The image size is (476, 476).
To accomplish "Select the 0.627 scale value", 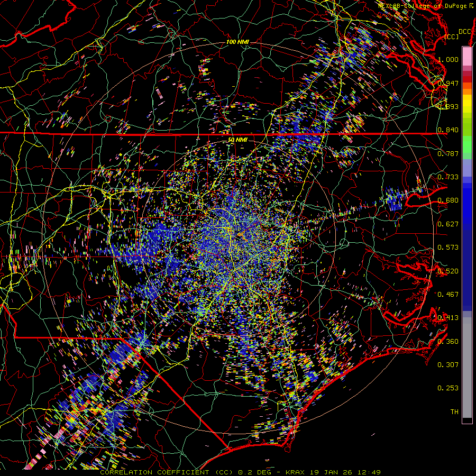I will [x=448, y=224].
